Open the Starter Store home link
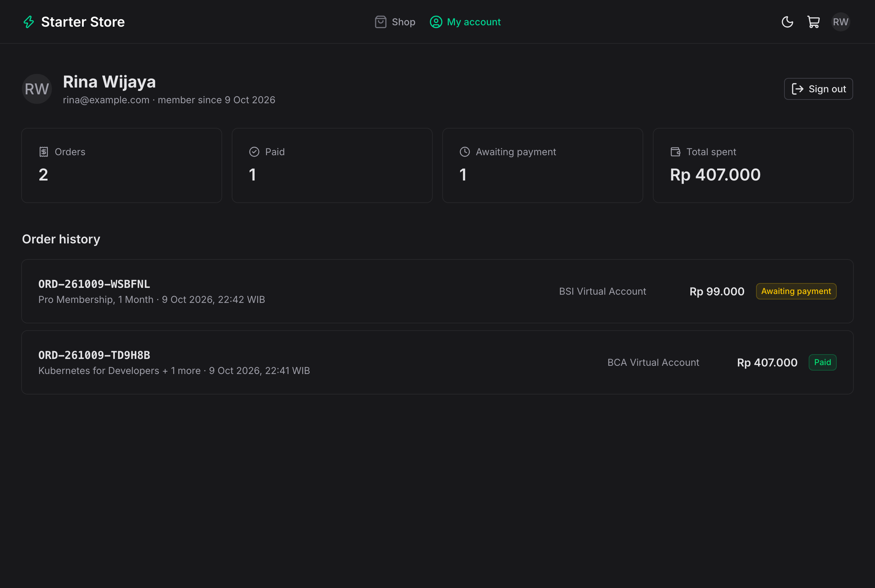This screenshot has width=875, height=588. click(73, 22)
